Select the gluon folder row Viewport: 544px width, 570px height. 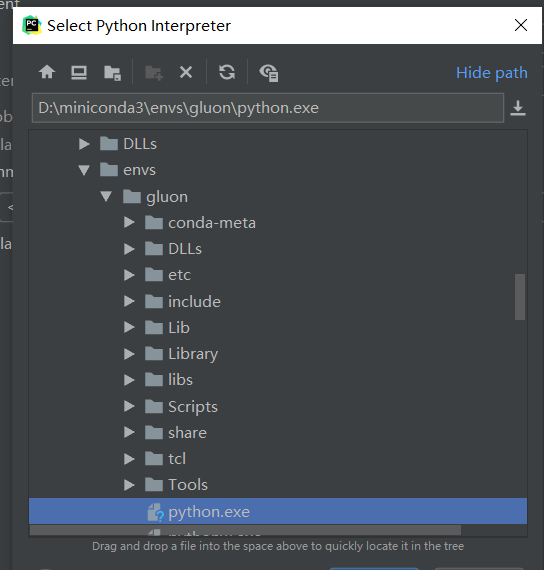pos(278,197)
